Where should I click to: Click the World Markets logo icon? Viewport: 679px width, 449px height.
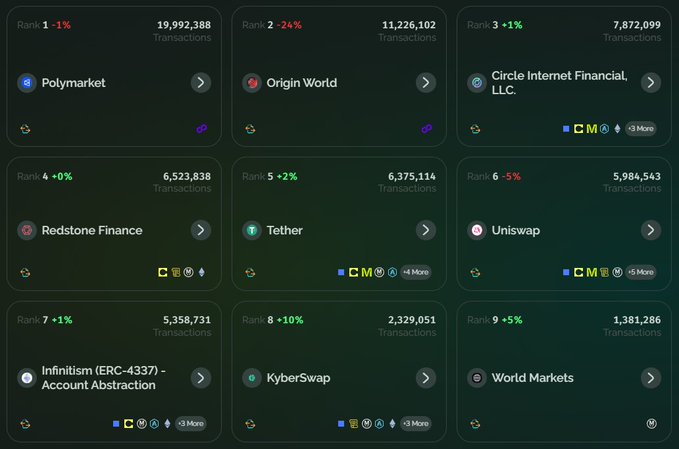coord(477,378)
